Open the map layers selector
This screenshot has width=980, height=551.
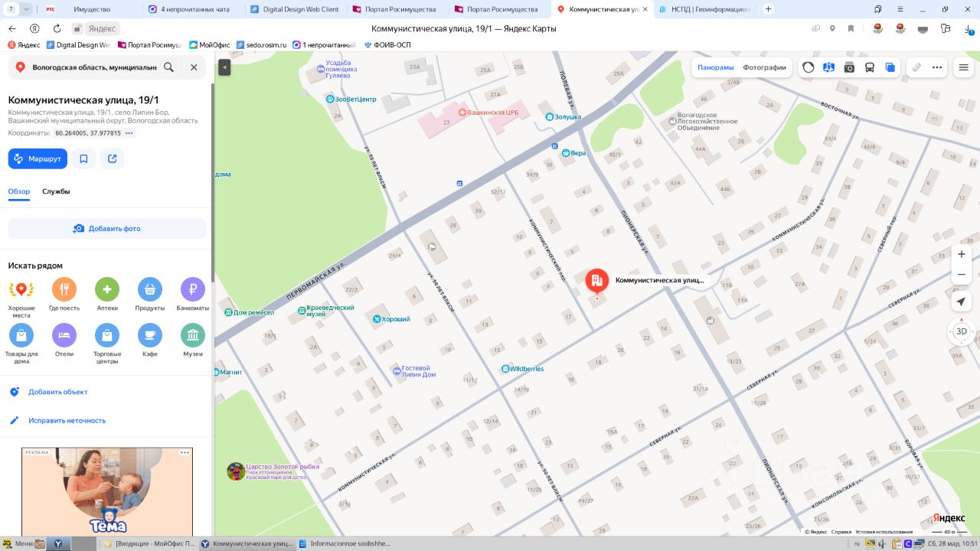click(x=890, y=67)
